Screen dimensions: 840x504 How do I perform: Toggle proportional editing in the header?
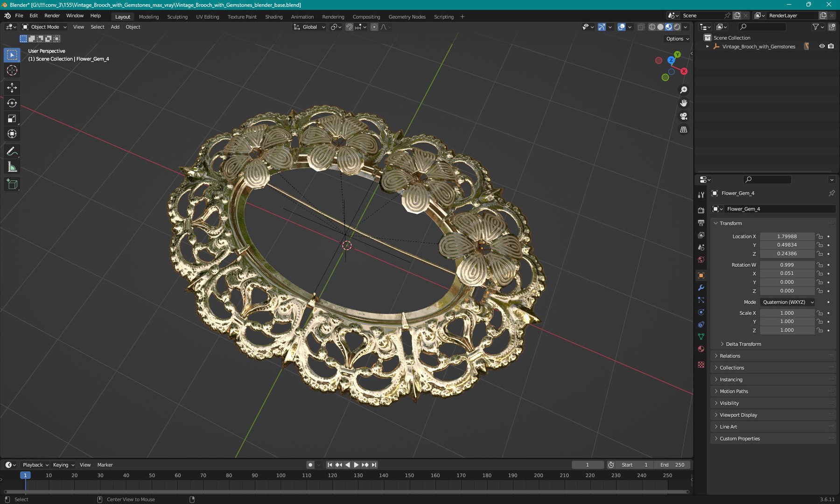point(374,27)
